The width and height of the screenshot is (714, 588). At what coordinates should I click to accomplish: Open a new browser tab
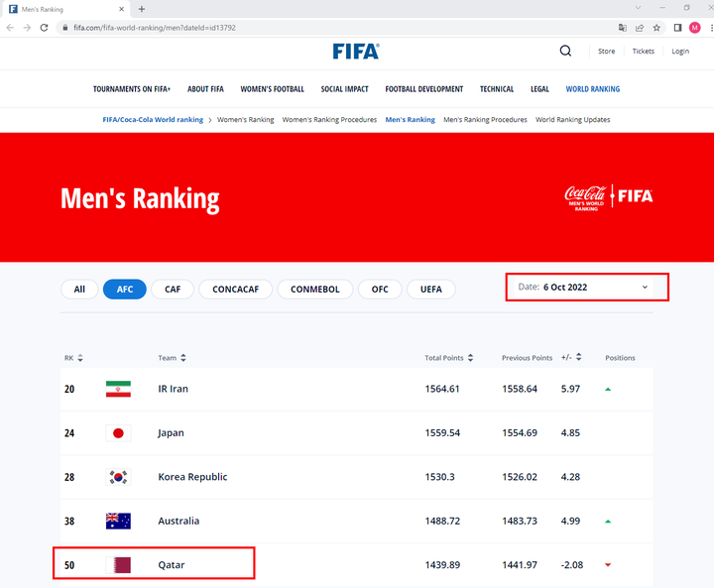point(142,9)
